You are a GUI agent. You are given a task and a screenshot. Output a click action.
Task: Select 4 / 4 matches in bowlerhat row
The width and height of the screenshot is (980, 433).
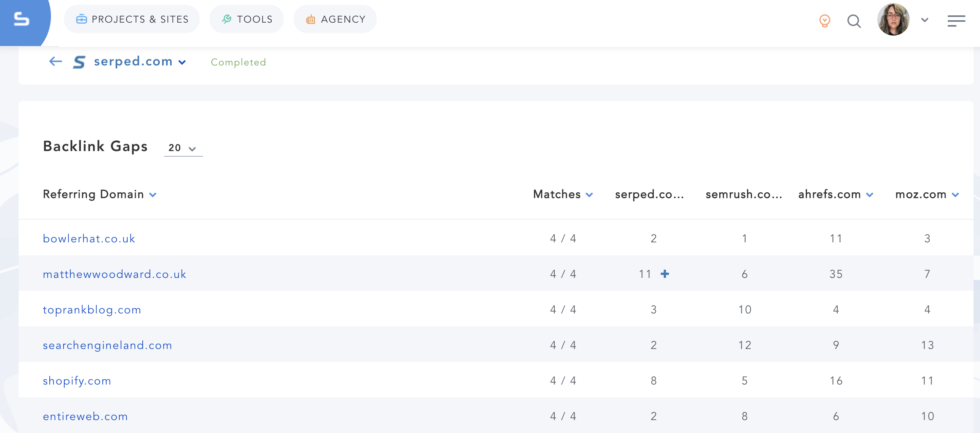563,239
